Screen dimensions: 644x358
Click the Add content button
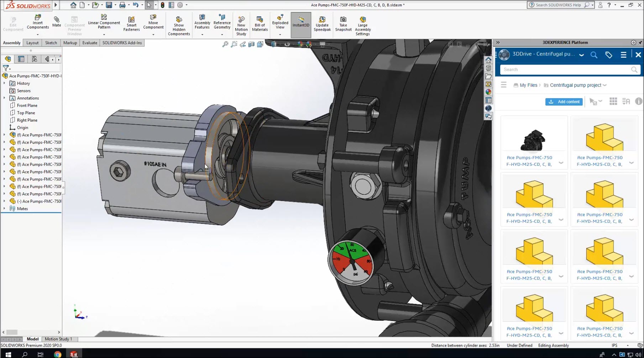(564, 101)
